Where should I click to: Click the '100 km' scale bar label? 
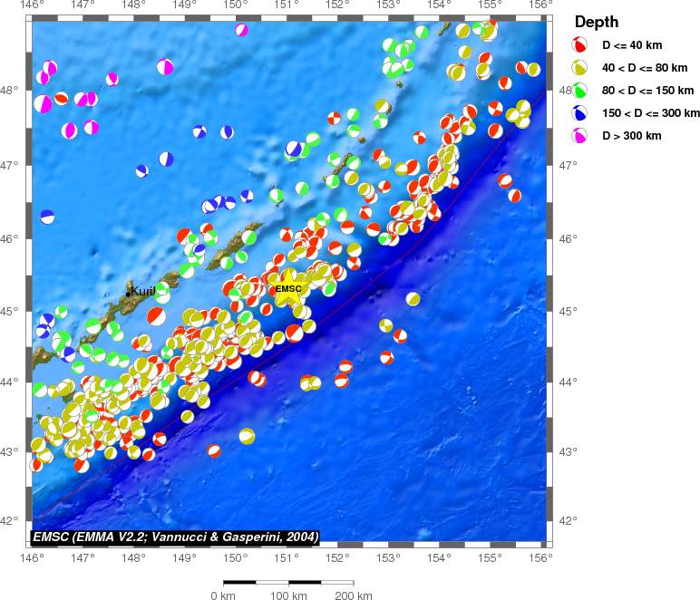click(287, 595)
